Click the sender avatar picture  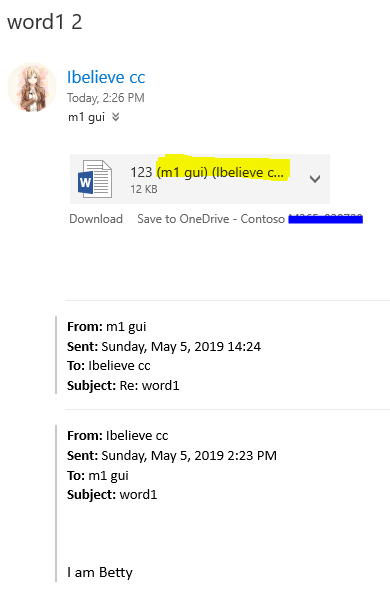32,87
